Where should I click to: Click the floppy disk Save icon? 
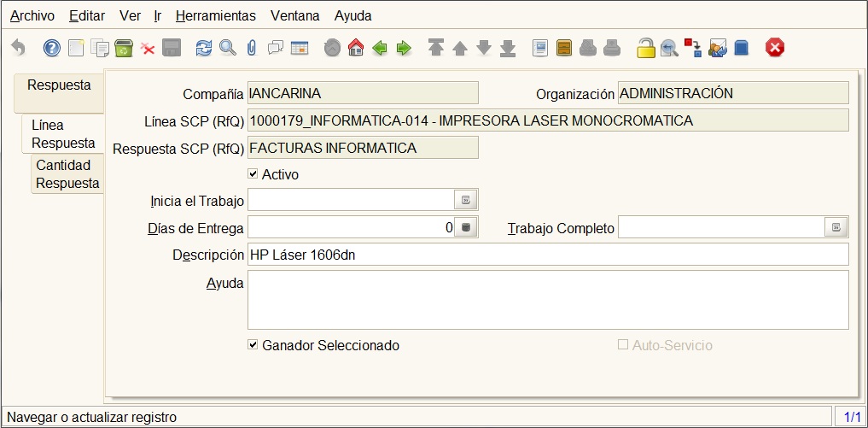[172, 48]
